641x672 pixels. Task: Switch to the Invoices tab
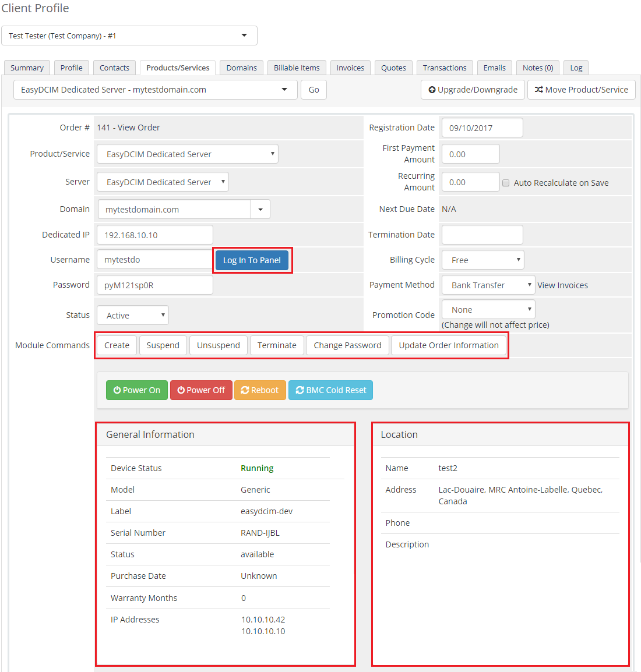350,68
